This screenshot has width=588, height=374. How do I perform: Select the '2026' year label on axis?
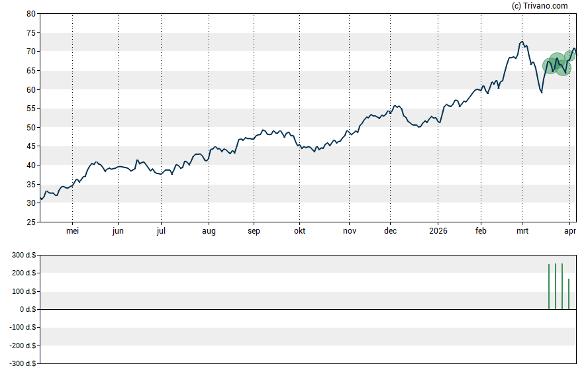[438, 231]
